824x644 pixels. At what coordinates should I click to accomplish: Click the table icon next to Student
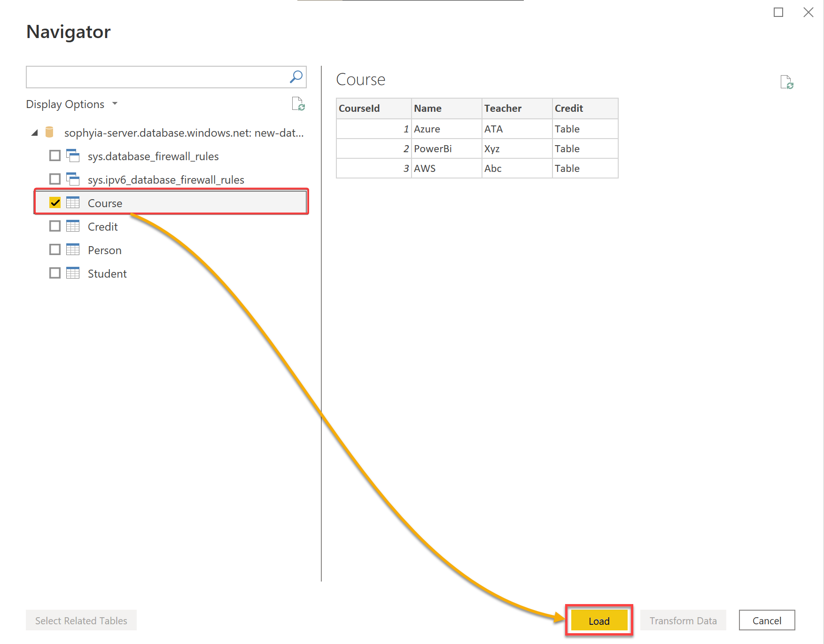point(73,273)
